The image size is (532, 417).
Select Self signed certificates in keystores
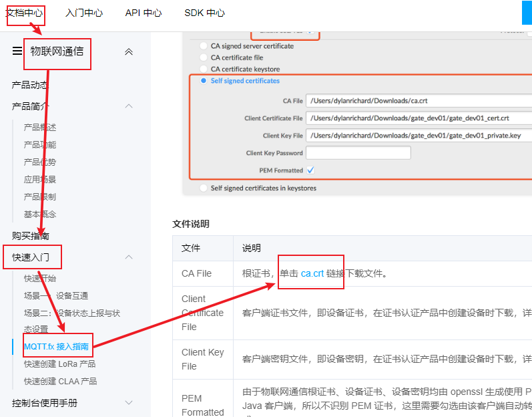(204, 188)
